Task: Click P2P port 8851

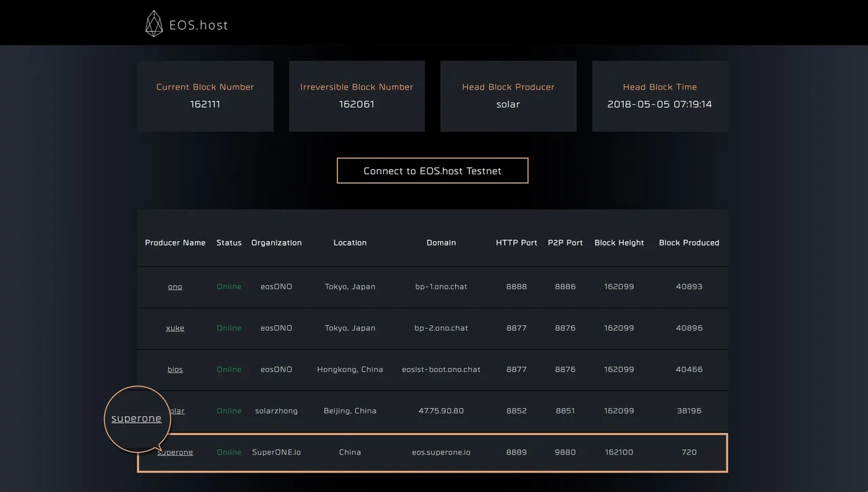Action: [566, 411]
